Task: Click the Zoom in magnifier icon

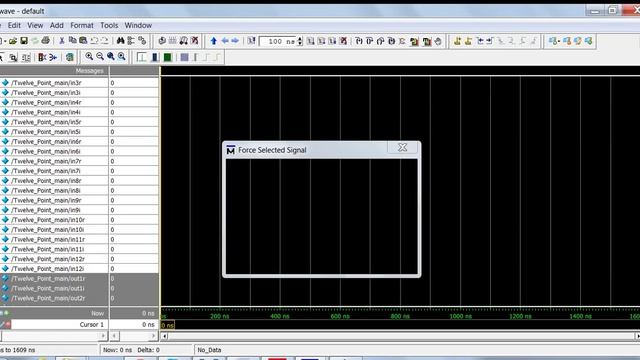Action: (x=89, y=57)
